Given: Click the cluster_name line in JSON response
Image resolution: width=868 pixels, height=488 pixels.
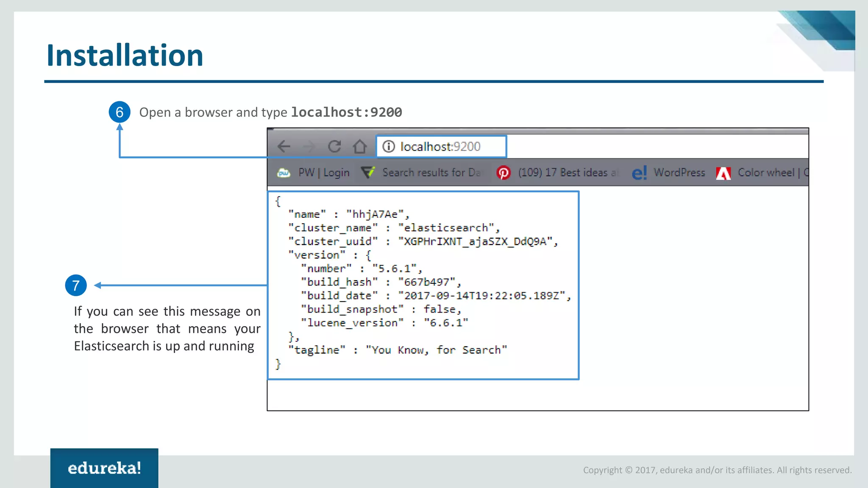Looking at the screenshot, I should (x=394, y=228).
